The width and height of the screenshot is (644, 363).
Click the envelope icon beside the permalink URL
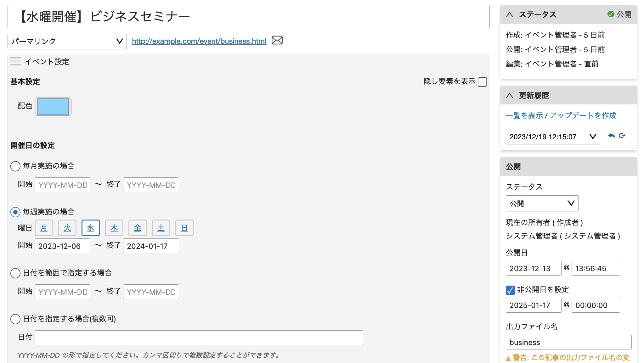tap(277, 40)
